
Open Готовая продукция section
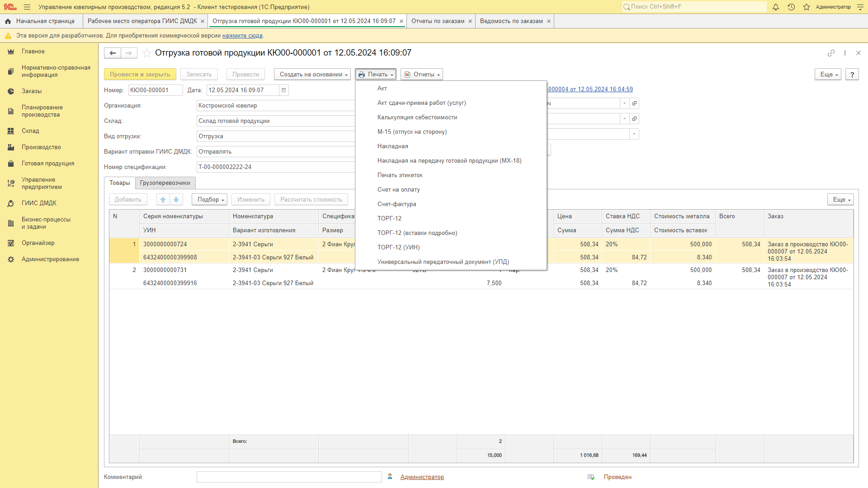[x=48, y=164]
